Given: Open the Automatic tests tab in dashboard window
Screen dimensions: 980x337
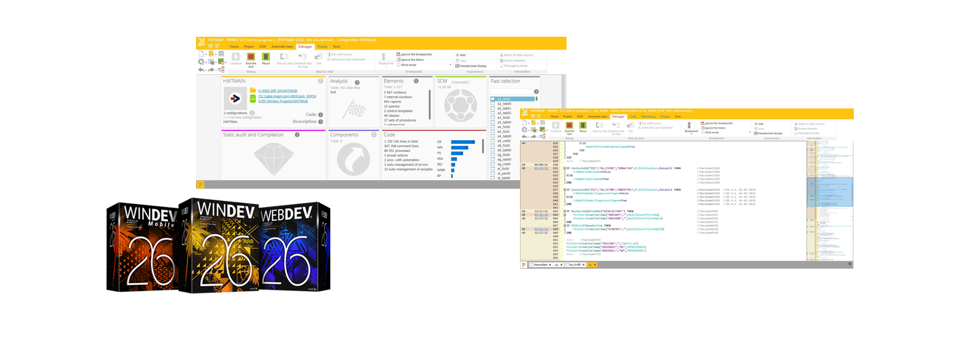Looking at the screenshot, I should click(282, 47).
